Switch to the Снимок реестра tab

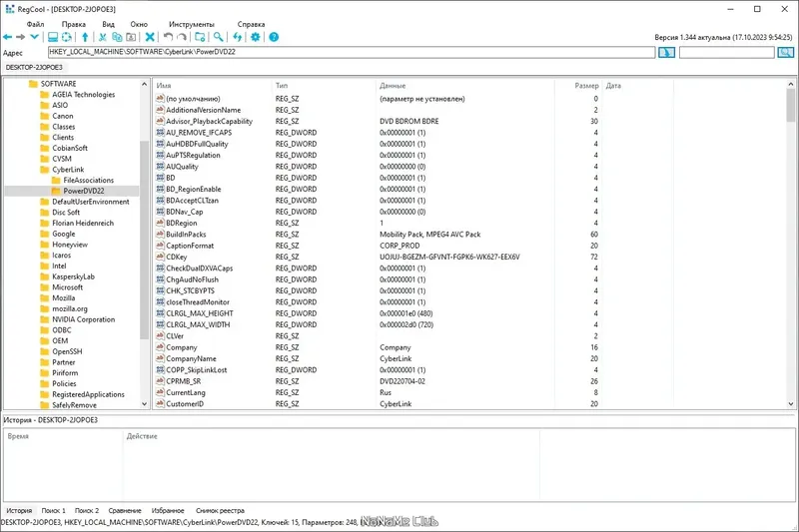coord(220,510)
